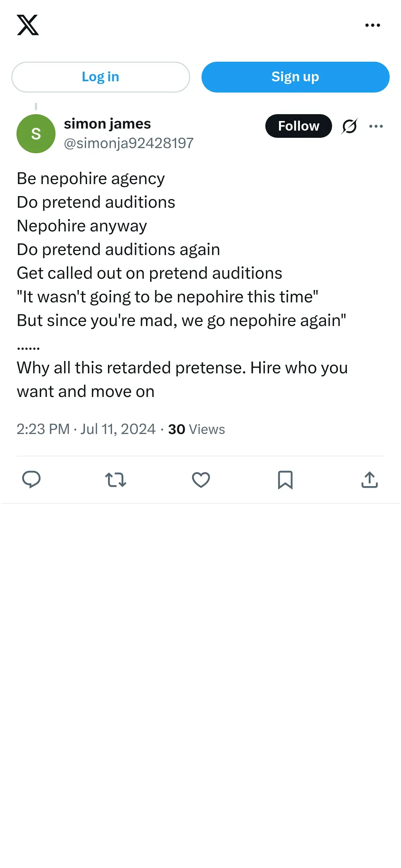Click the "Hire who you want" closing sentence
Image resolution: width=401 pixels, height=868 pixels.
tap(299, 368)
